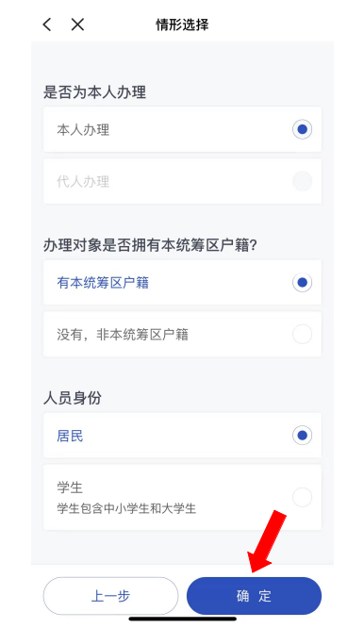Screen dimensions: 364x628
Task: Click the 代人办理 option text
Action: click(x=83, y=181)
